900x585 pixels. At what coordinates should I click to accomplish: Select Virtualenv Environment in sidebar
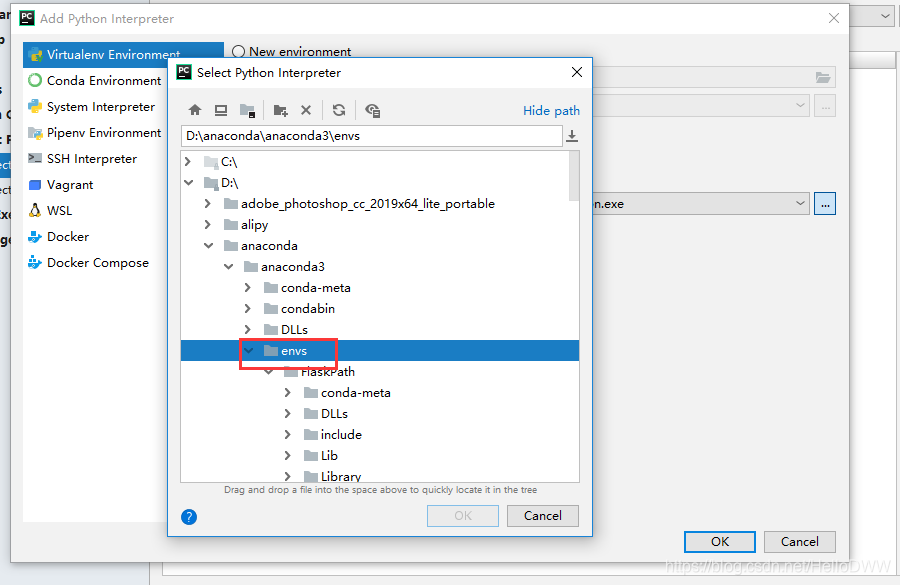[123, 55]
